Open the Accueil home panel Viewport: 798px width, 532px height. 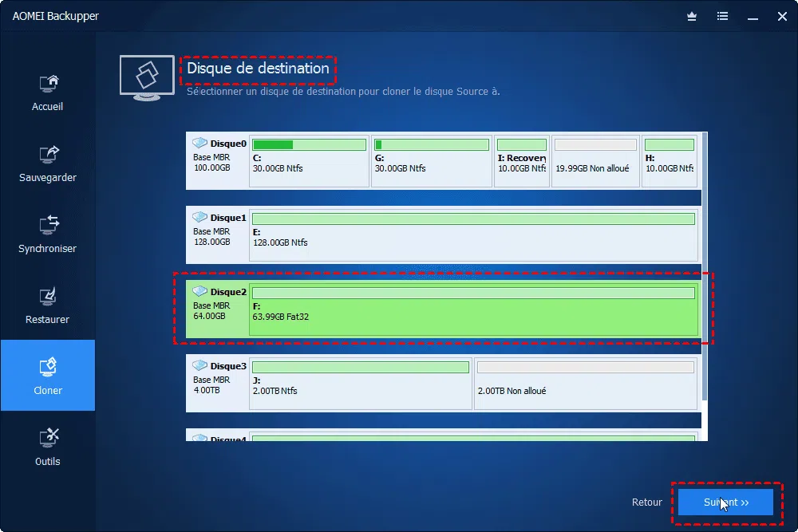(x=48, y=90)
